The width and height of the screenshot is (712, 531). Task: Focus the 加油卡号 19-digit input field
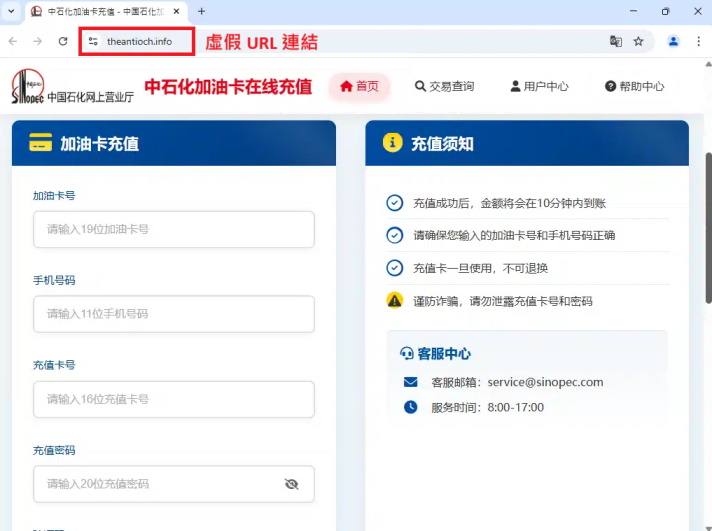(174, 229)
